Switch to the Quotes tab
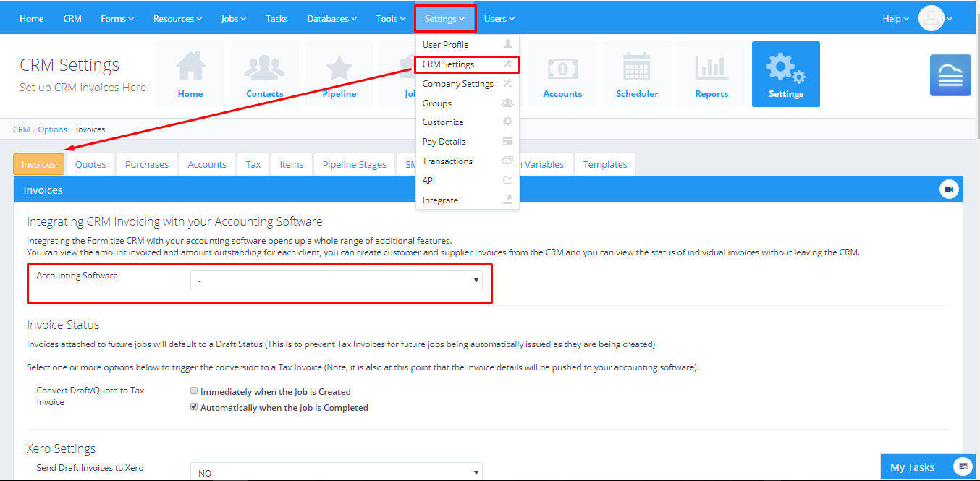Image resolution: width=980 pixels, height=481 pixels. coord(90,164)
